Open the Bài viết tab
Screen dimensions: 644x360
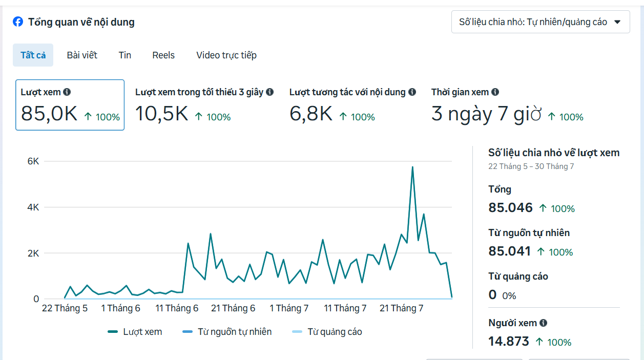pyautogui.click(x=82, y=55)
